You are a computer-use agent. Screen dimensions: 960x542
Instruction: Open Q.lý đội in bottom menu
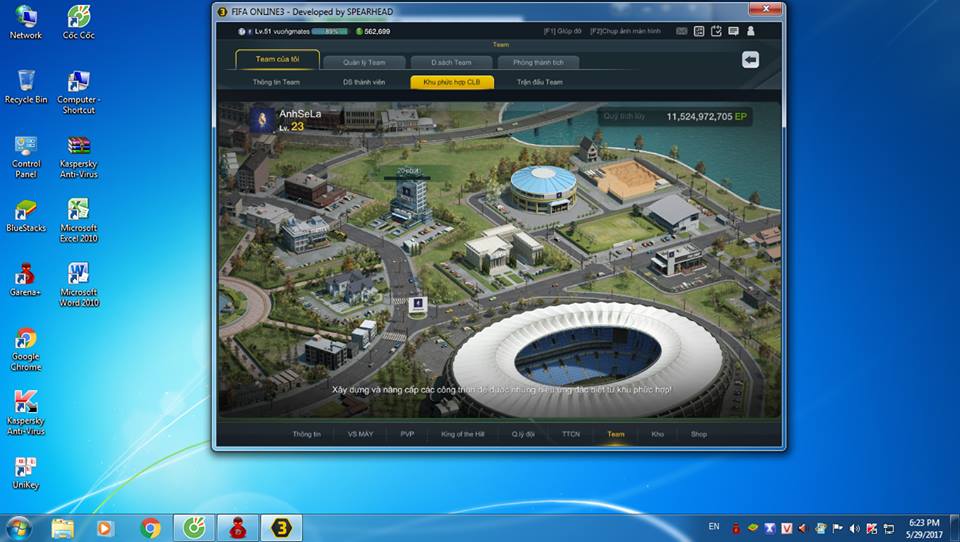tap(523, 434)
